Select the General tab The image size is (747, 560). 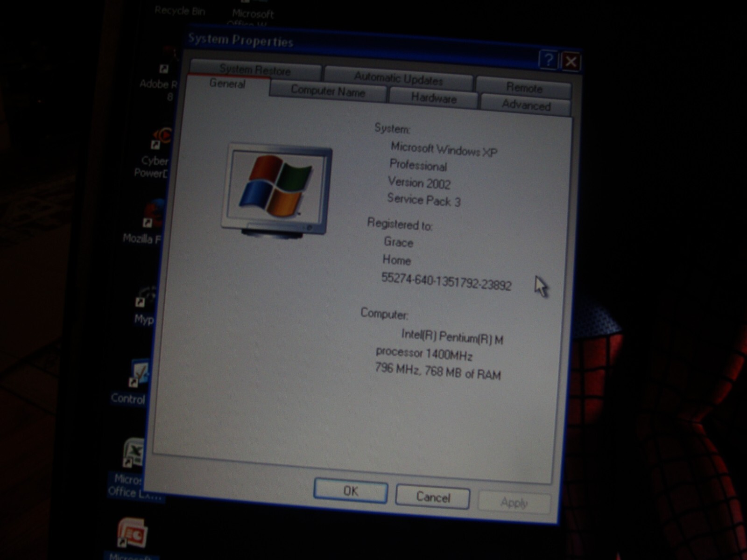tap(228, 84)
